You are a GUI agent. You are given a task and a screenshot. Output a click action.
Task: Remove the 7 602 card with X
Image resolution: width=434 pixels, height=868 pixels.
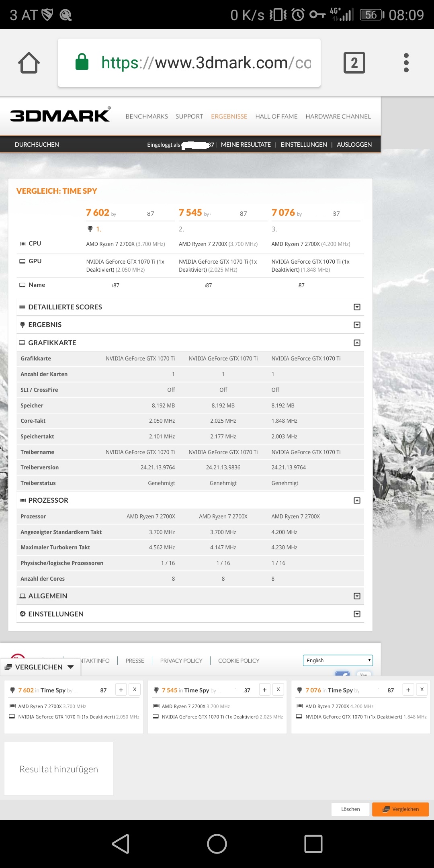click(x=135, y=690)
